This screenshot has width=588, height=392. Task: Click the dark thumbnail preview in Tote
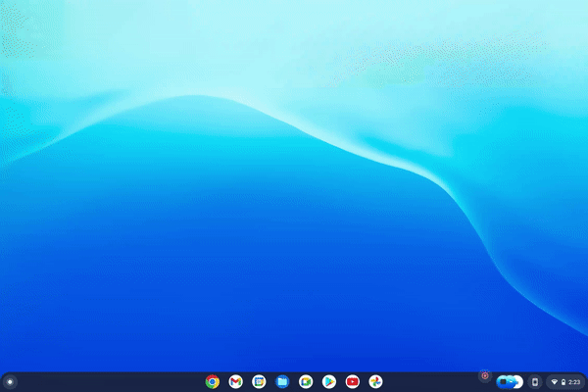[x=504, y=381]
